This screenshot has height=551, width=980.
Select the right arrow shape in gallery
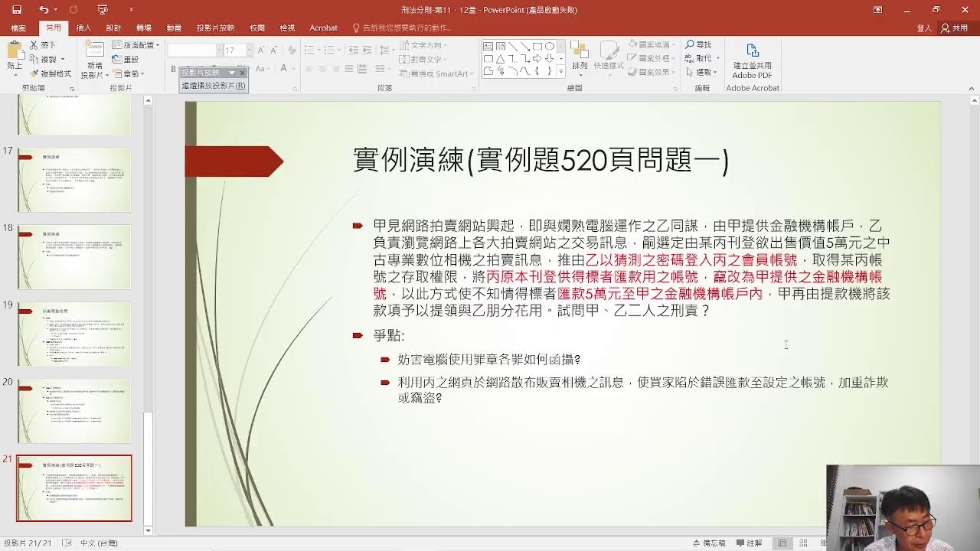click(537, 58)
